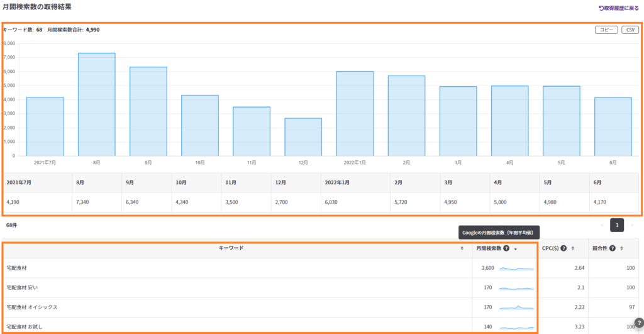Open the floating help button at bottom right
Viewport: 644px width, 334px height.
tap(639, 323)
